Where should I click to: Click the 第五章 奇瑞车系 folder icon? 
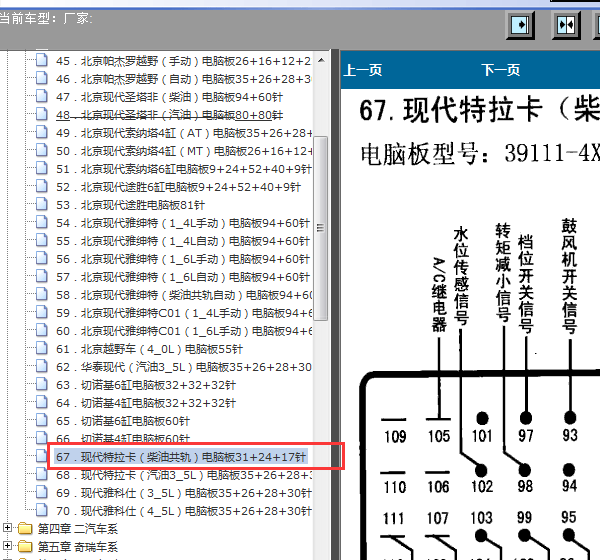point(25,546)
